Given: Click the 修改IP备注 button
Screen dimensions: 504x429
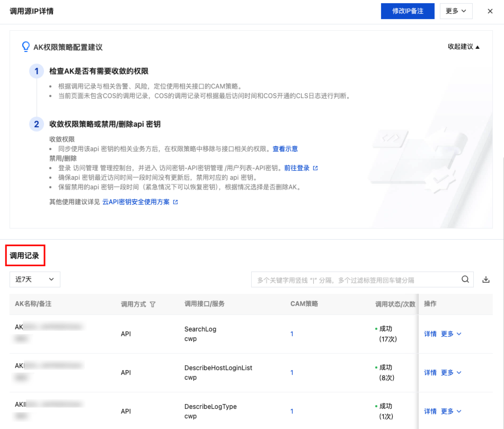Looking at the screenshot, I should [407, 11].
